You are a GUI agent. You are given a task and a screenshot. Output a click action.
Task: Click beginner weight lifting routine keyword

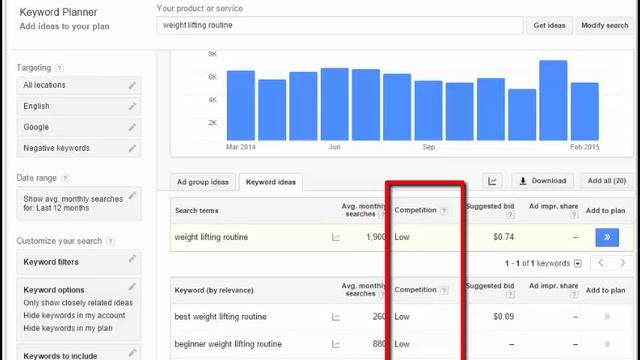[228, 344]
